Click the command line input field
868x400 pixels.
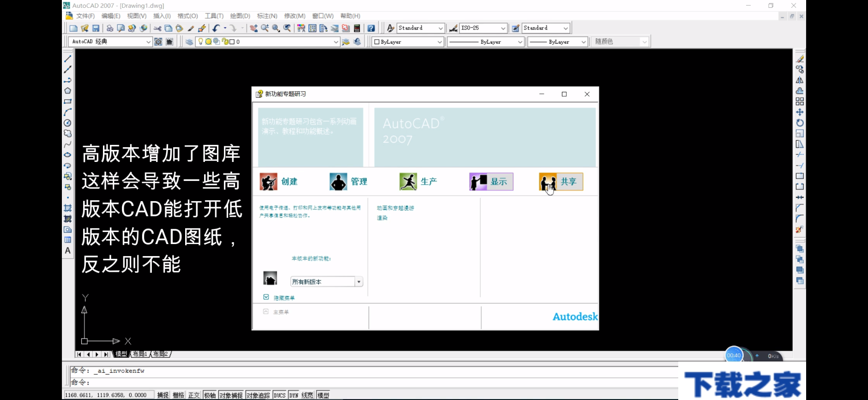tap(374, 382)
